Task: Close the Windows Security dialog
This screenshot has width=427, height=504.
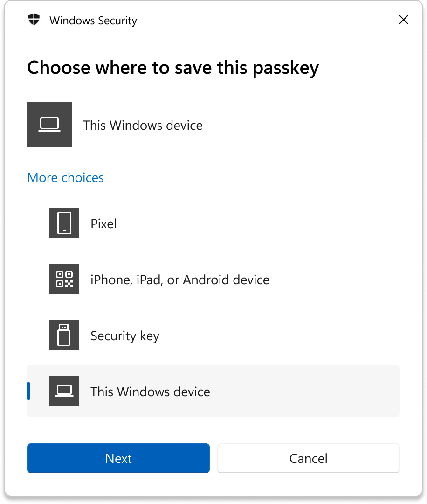Action: [404, 20]
